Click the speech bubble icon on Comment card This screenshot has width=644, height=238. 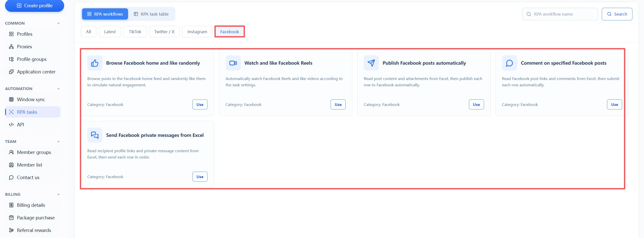coord(510,63)
